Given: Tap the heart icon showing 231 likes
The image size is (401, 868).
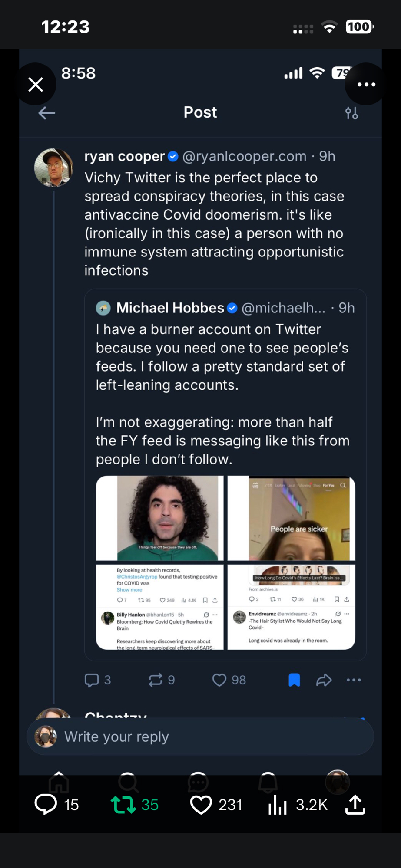Looking at the screenshot, I should click(x=201, y=804).
